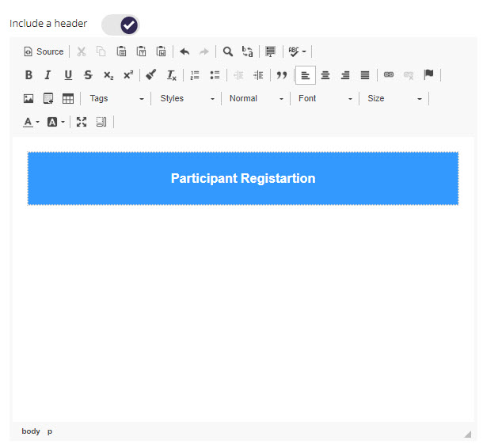
Task: Insert an Anchor flag
Action: point(428,75)
